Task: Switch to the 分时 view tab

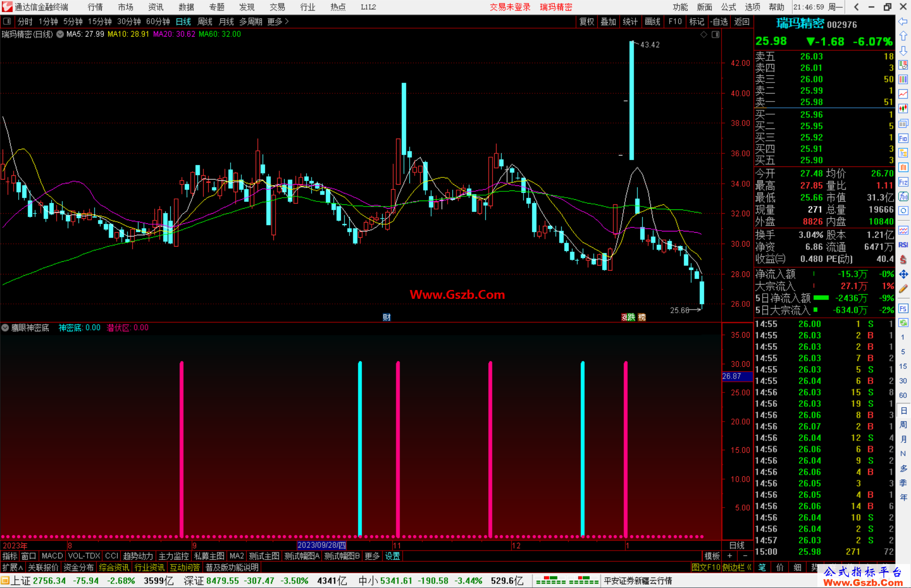Action: click(x=25, y=21)
